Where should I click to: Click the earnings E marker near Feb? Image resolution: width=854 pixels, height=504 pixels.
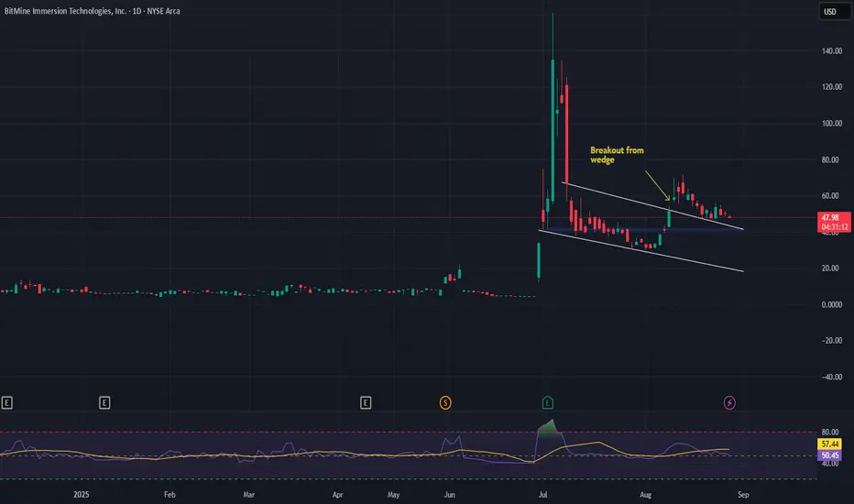pyautogui.click(x=104, y=402)
